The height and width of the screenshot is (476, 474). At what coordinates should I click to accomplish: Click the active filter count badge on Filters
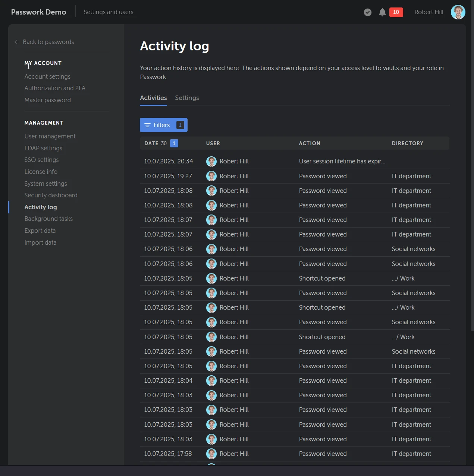180,125
